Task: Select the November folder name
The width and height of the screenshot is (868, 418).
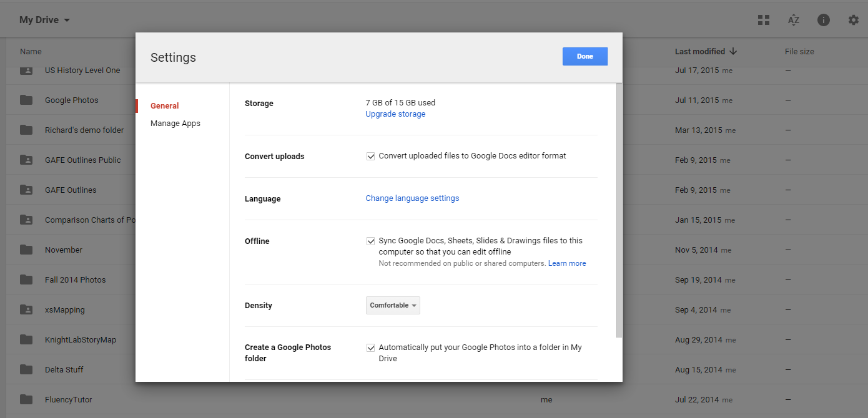Action: pyautogui.click(x=64, y=250)
